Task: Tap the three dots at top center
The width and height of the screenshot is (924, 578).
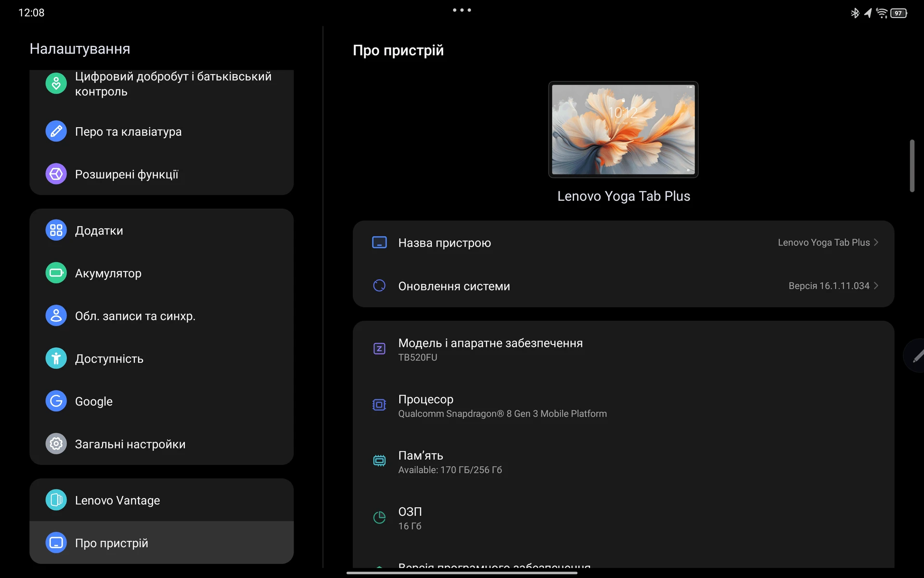Action: [462, 10]
